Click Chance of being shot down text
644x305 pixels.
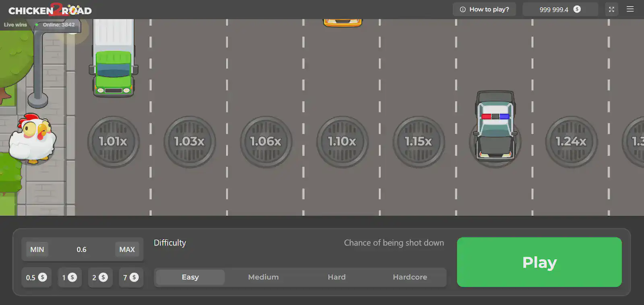[x=394, y=243]
